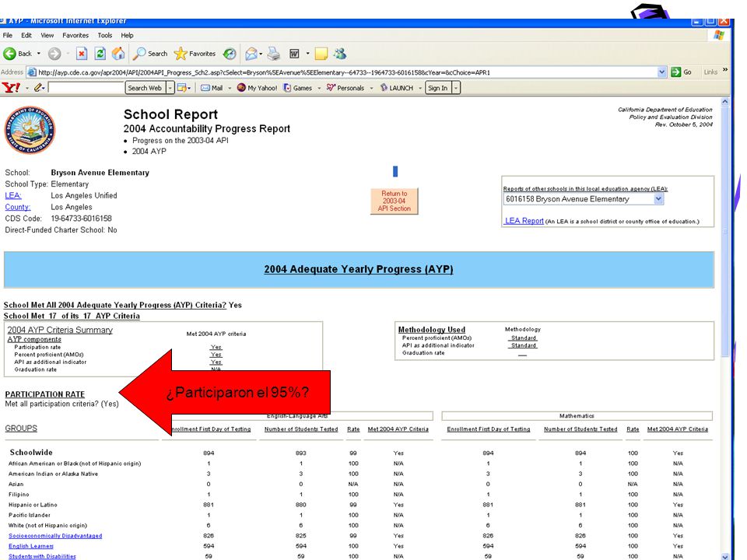Viewport: 747px width, 560px height.
Task: Open Yahoo Games toolbar item
Action: click(x=298, y=88)
